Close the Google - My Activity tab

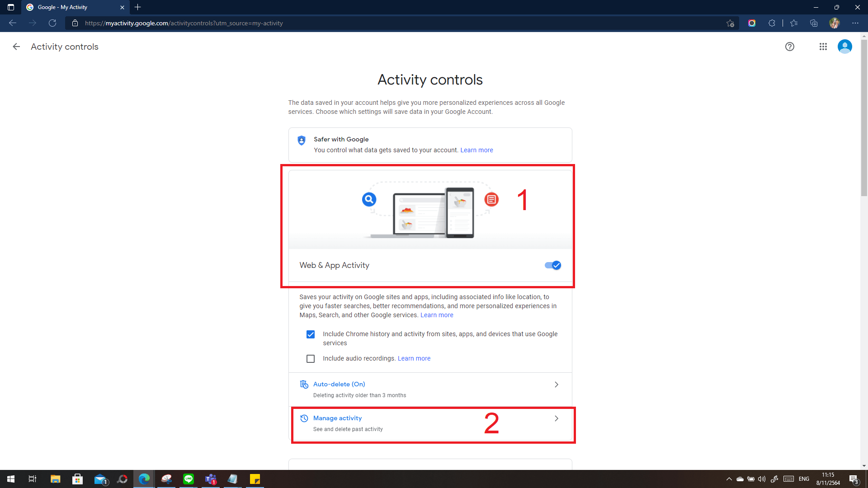(122, 7)
